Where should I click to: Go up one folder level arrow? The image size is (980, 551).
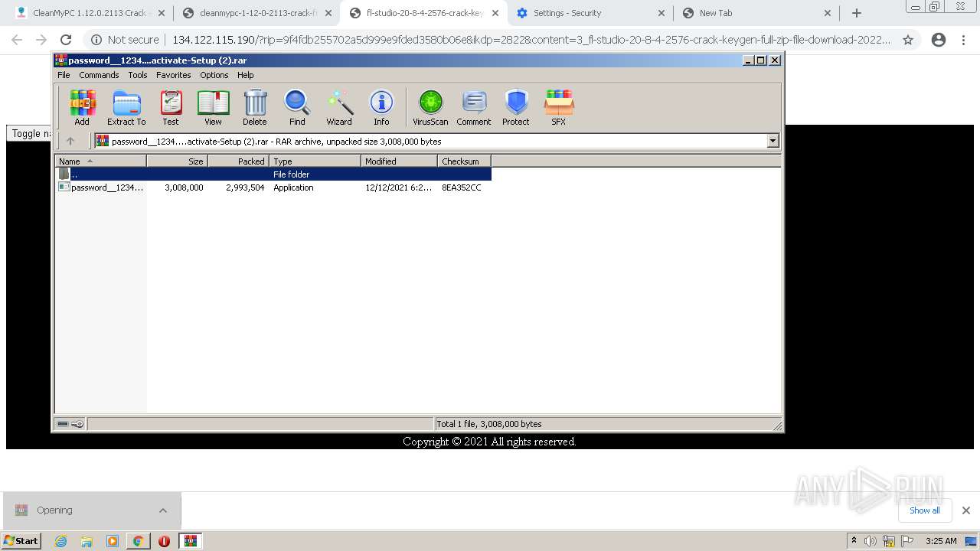click(70, 141)
